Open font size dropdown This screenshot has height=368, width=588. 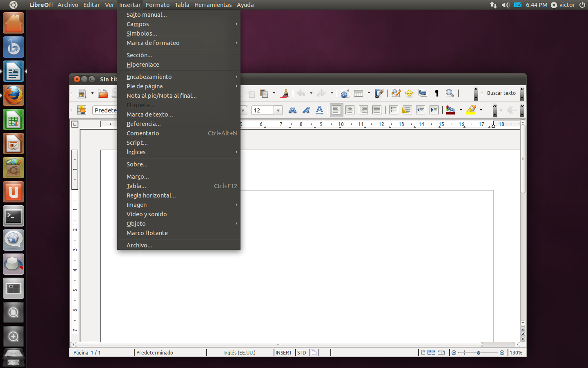(x=278, y=110)
